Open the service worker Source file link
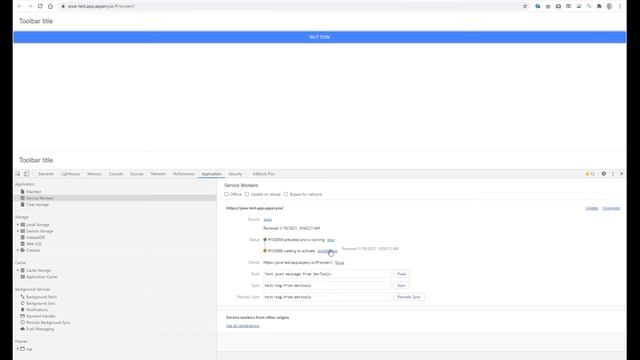The height and width of the screenshot is (360, 640). (x=267, y=220)
